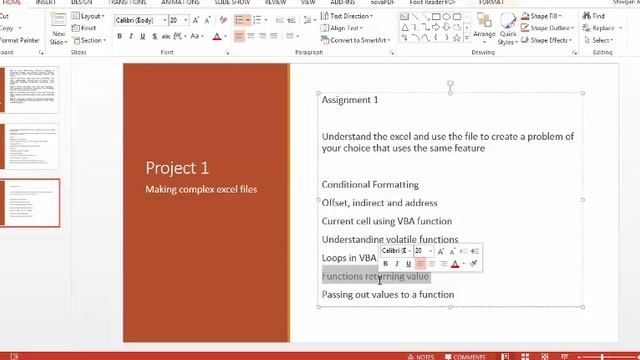Select the down arrow shape
Image resolution: width=640 pixels, height=360 pixels.
tap(446, 27)
